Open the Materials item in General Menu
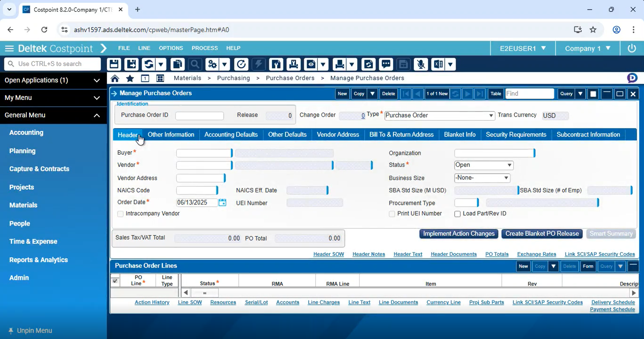Viewport: 644px width, 339px height. coord(23,205)
